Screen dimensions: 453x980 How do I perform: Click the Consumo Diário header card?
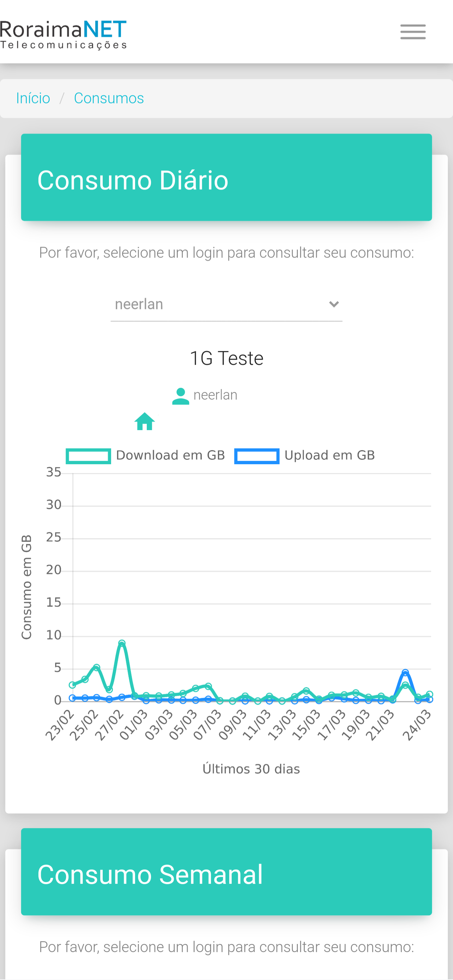click(x=226, y=177)
